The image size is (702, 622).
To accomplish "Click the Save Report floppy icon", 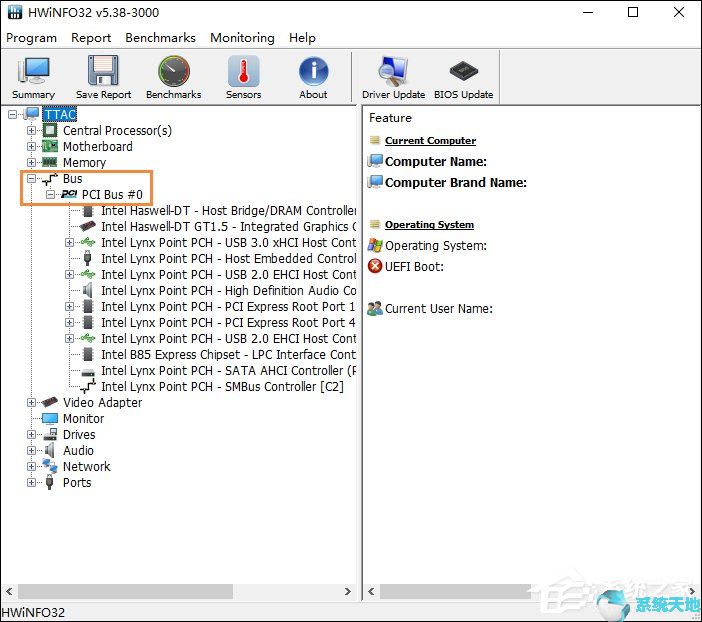I will [103, 71].
